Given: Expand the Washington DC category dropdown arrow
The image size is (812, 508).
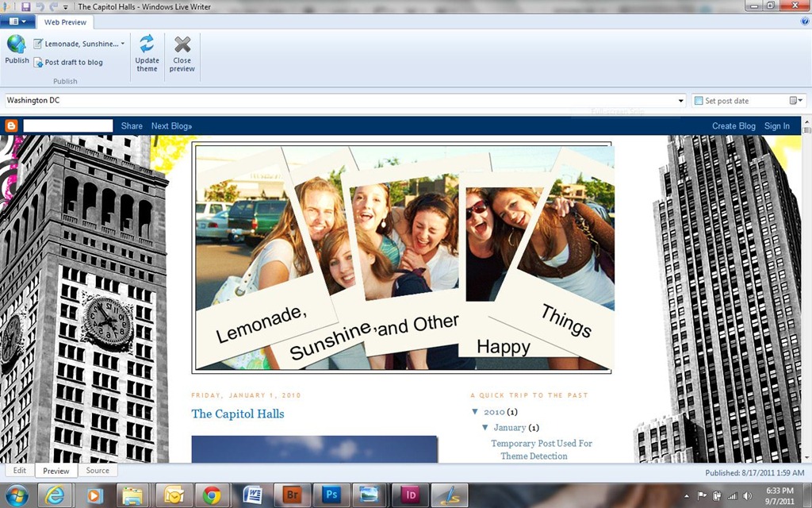Looking at the screenshot, I should pos(680,101).
